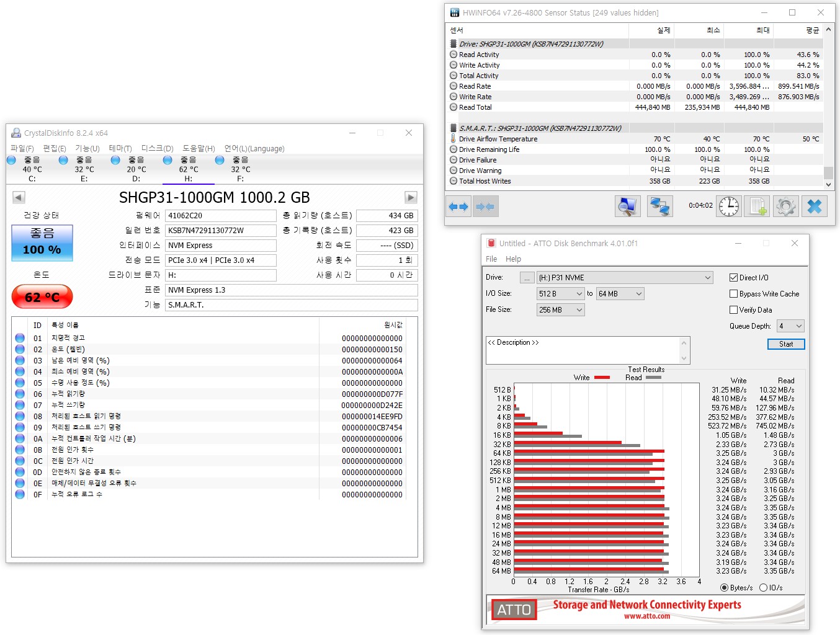Viewport: 840px width, 635px height.
Task: Open 도움말(H) menu in CrystalDiskInfo
Action: point(199,149)
